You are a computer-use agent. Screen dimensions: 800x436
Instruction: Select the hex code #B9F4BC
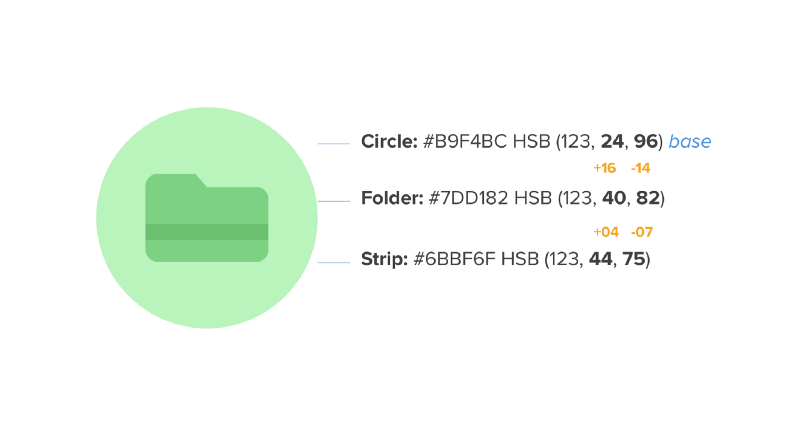coord(465,142)
